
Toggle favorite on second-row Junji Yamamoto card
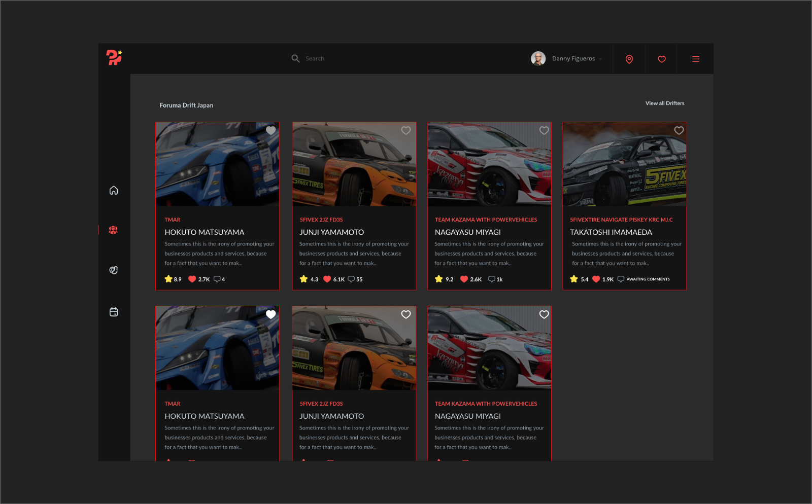tap(406, 314)
